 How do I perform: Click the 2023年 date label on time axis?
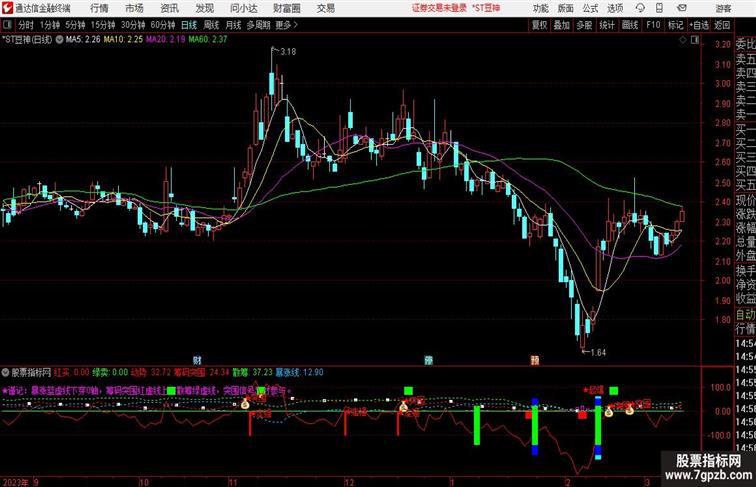click(16, 482)
